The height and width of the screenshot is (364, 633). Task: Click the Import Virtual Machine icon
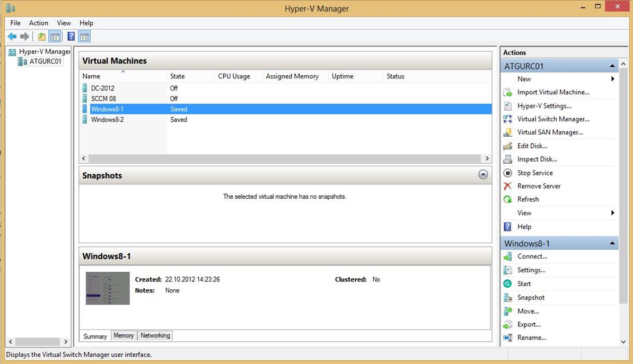(x=507, y=92)
